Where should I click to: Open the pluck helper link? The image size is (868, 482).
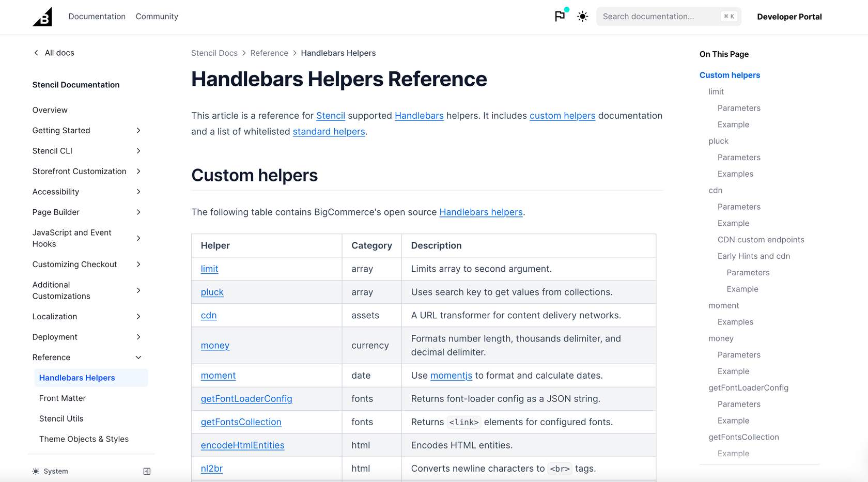[212, 292]
